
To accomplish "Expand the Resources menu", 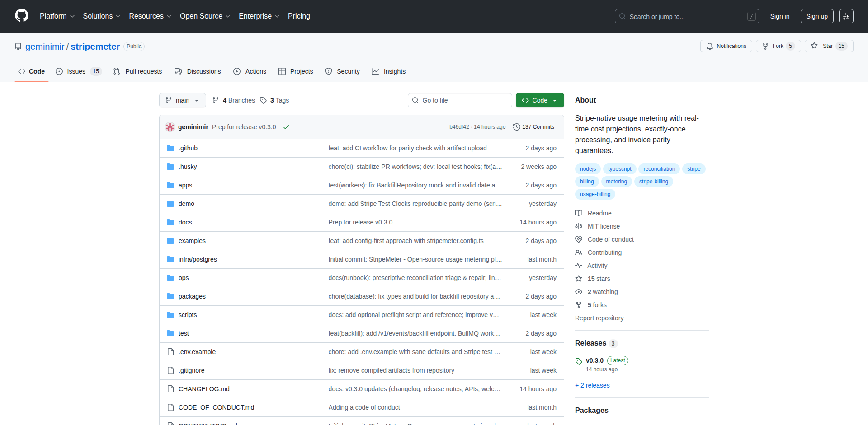I will click(150, 16).
